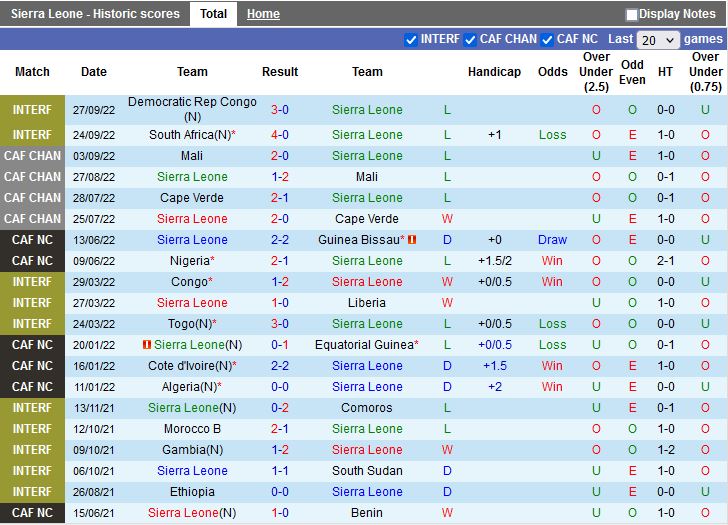Click the Over Under (2.5) column header

[596, 72]
